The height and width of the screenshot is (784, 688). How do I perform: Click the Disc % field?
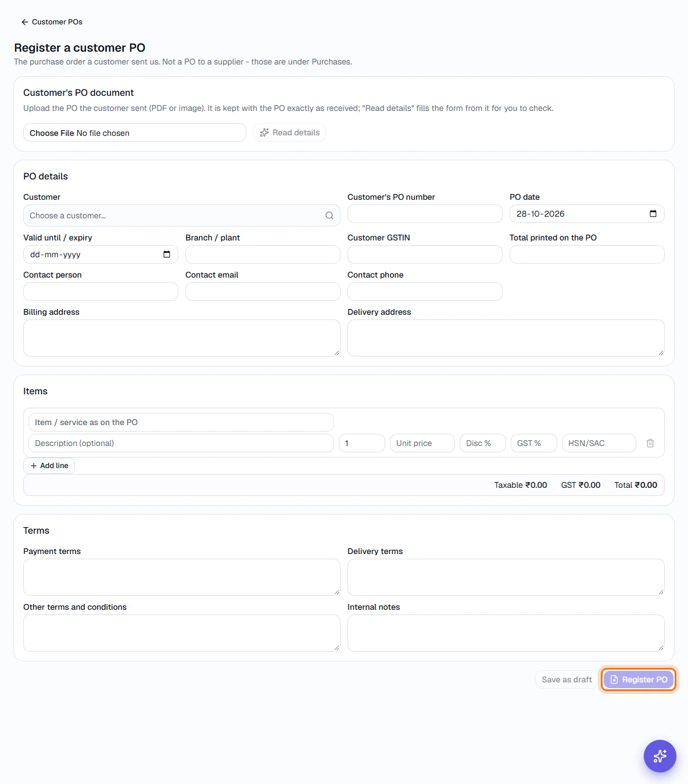483,443
